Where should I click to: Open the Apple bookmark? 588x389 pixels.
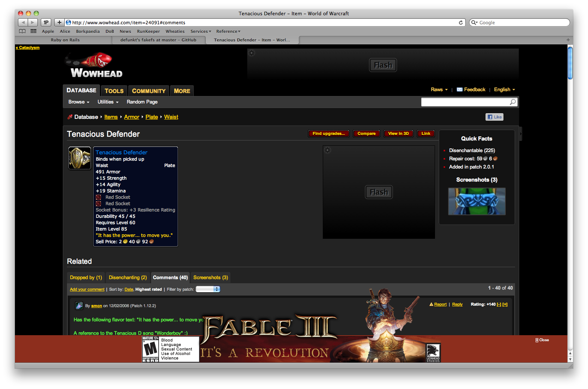coord(48,31)
